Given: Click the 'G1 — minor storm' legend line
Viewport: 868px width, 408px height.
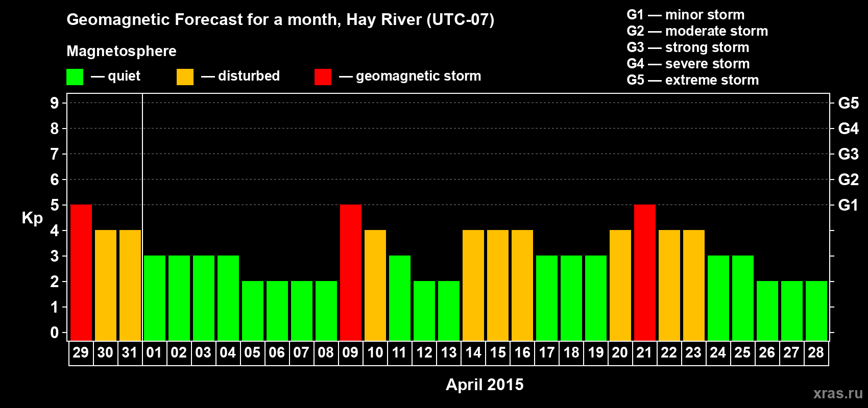Looking at the screenshot, I should [686, 15].
